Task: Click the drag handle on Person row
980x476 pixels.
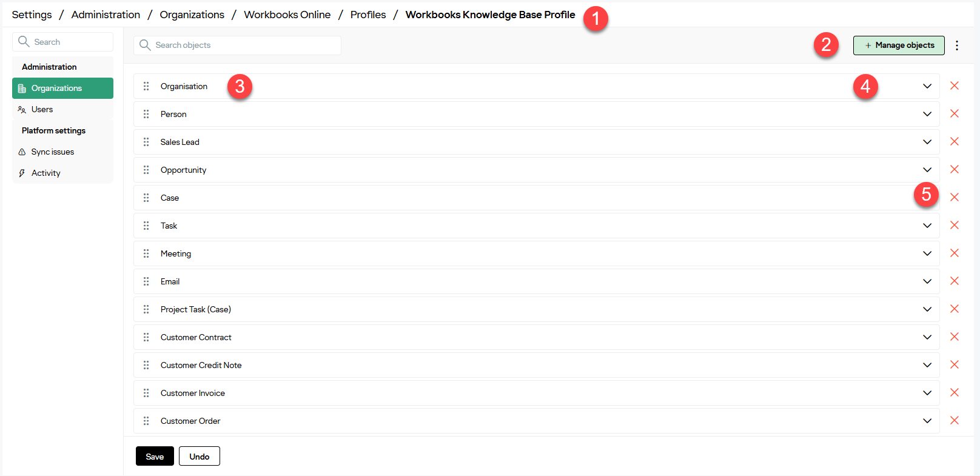Action: tap(146, 114)
